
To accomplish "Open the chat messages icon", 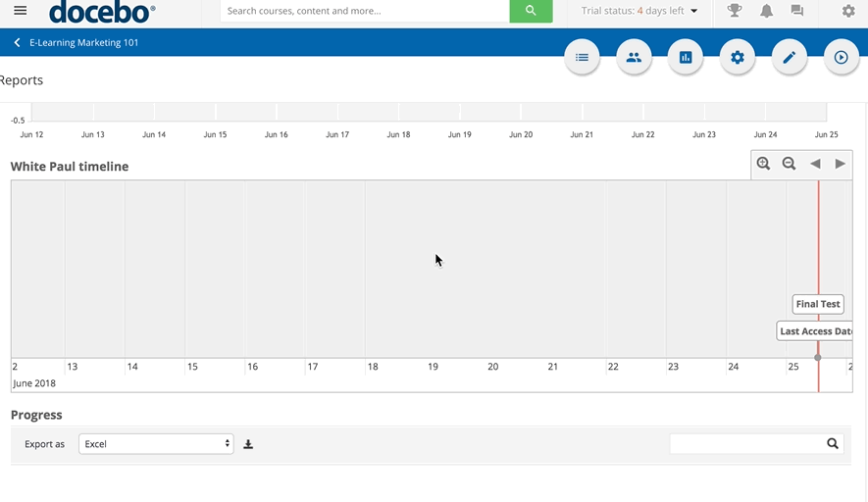I will (797, 11).
